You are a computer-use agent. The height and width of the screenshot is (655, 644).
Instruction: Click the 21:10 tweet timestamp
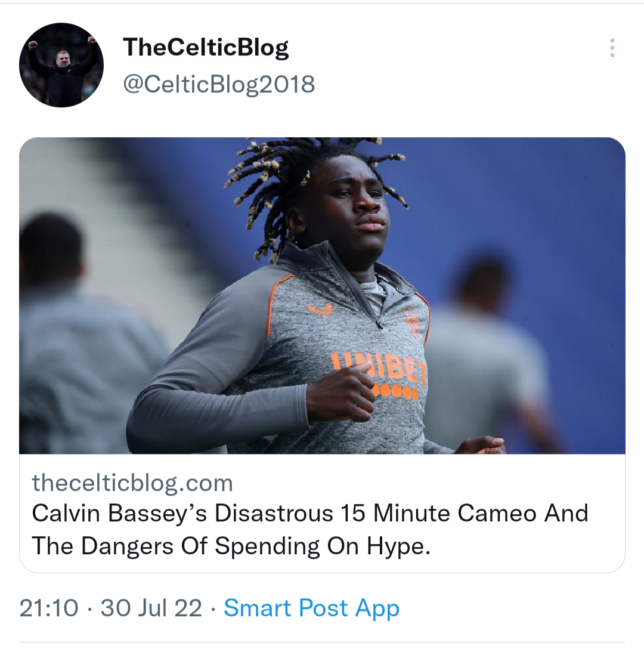pyautogui.click(x=49, y=608)
